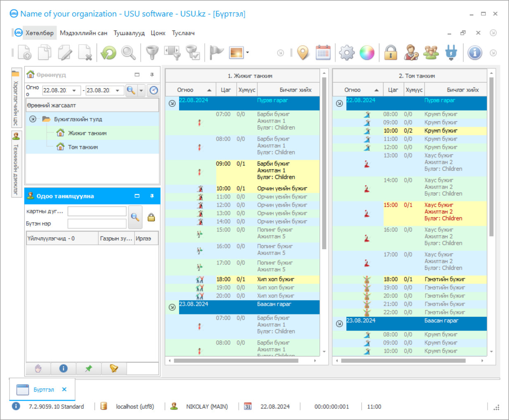
Task: Open the Тушаалууд menu
Action: point(129,33)
